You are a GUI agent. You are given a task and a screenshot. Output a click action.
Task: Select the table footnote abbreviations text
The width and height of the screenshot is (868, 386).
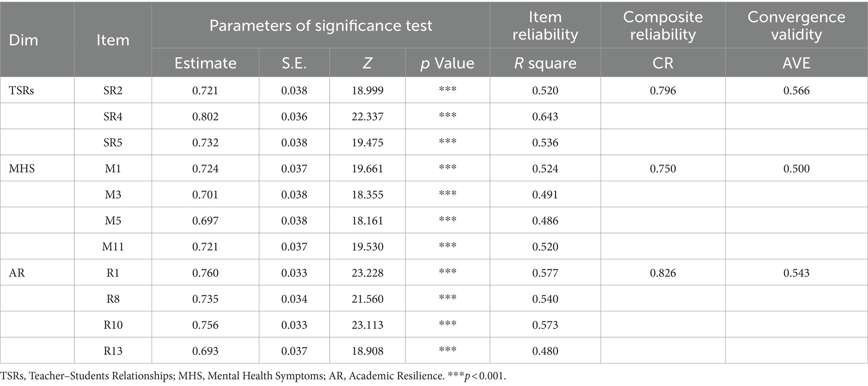[x=253, y=376]
